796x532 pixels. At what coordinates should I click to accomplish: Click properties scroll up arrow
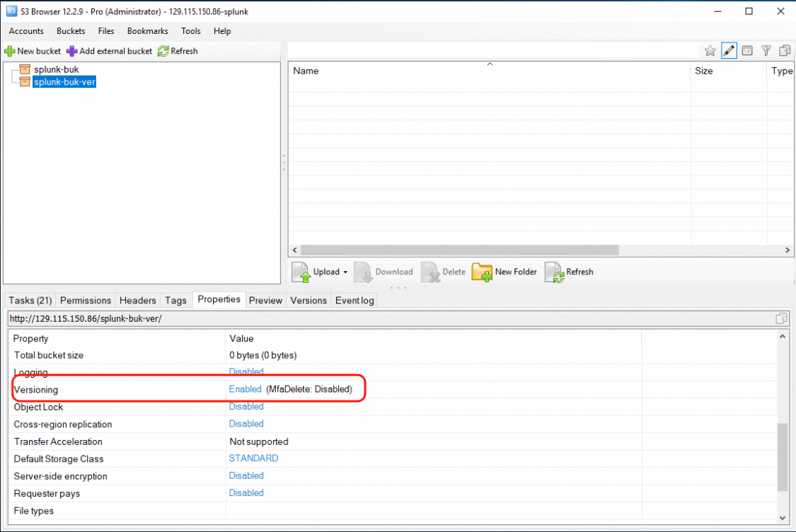(x=783, y=336)
